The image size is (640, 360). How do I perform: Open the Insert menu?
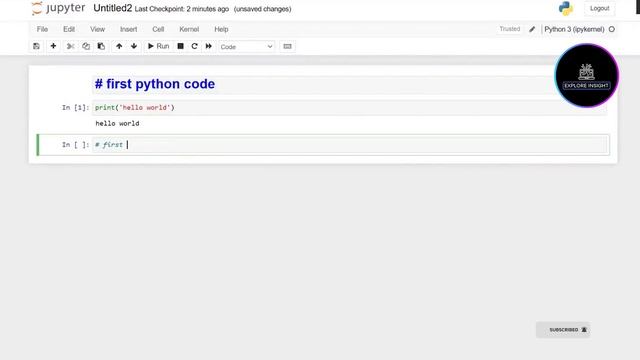(129, 29)
